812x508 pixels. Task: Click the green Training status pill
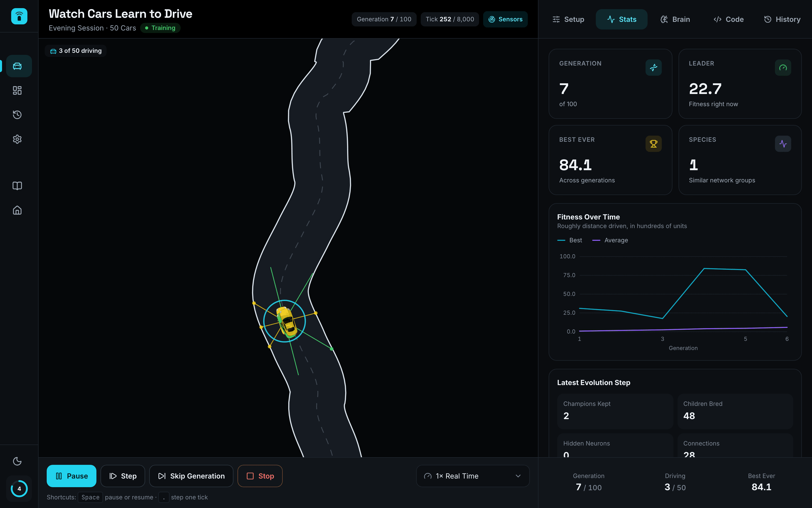pos(160,28)
